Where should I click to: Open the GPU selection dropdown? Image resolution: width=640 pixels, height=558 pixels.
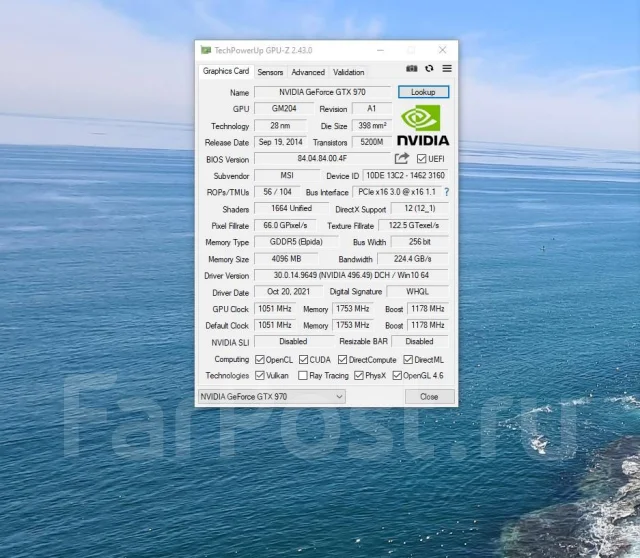point(272,396)
